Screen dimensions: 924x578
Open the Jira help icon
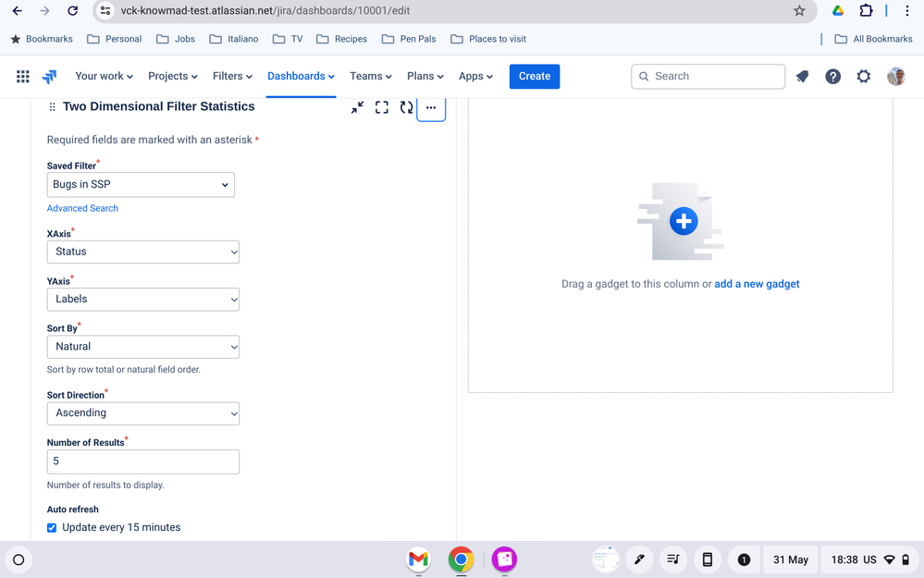pos(832,76)
